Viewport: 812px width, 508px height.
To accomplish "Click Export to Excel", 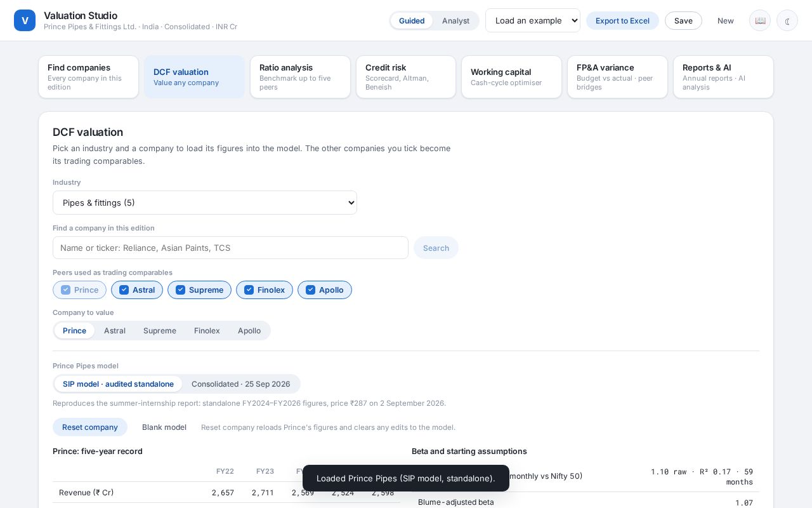I will (622, 20).
